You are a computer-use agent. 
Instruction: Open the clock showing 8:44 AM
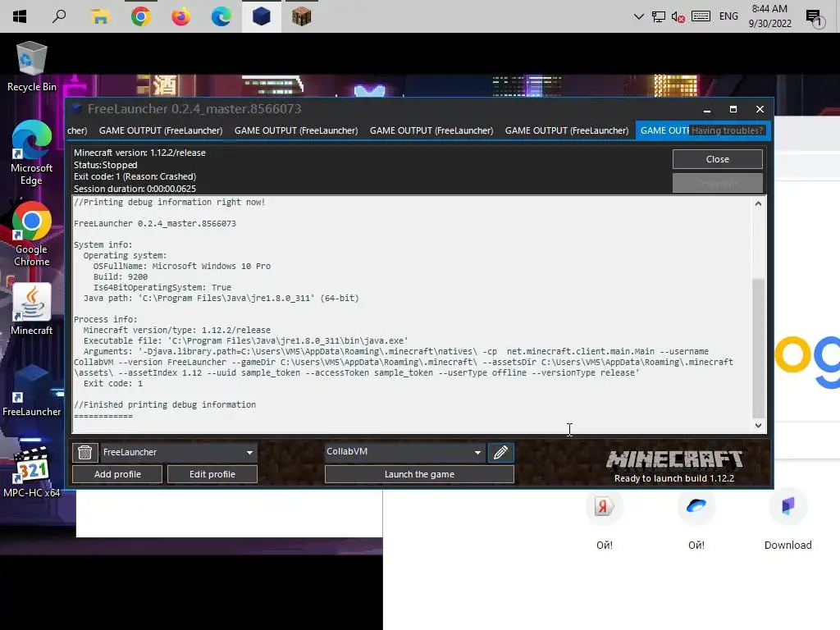pyautogui.click(x=769, y=16)
